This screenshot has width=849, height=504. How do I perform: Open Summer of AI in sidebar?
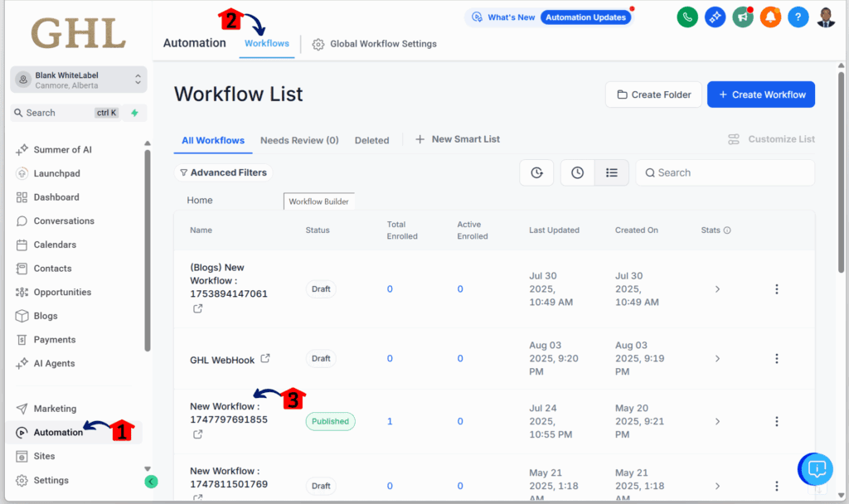click(62, 149)
